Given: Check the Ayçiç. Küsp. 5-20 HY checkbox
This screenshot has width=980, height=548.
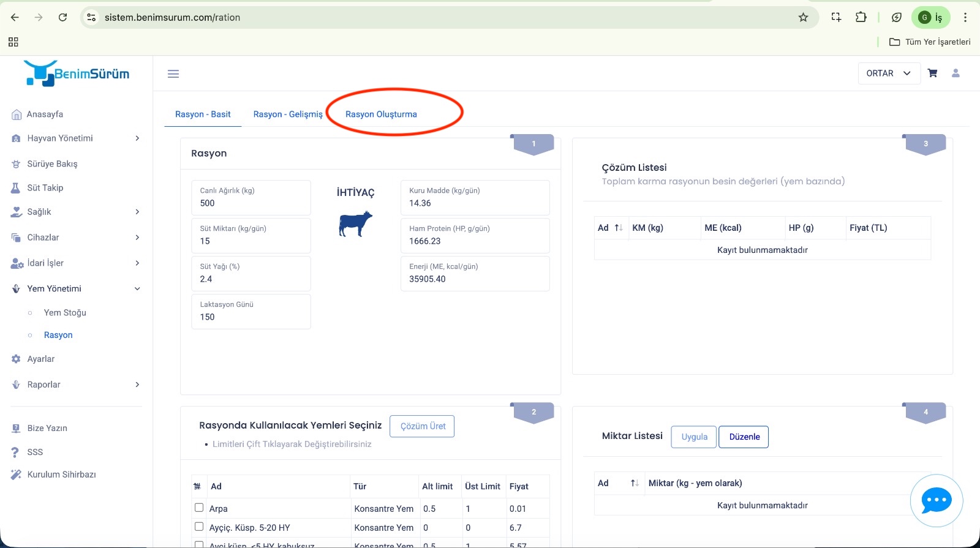Looking at the screenshot, I should [x=199, y=527].
